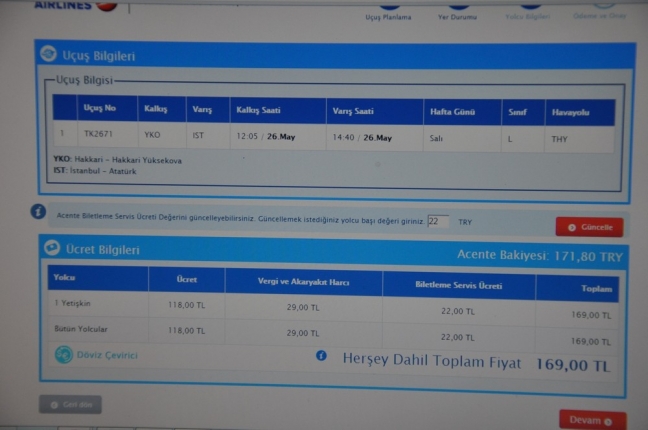Click the info icon beside the service fee notice
648x430 pixels.
(39, 212)
